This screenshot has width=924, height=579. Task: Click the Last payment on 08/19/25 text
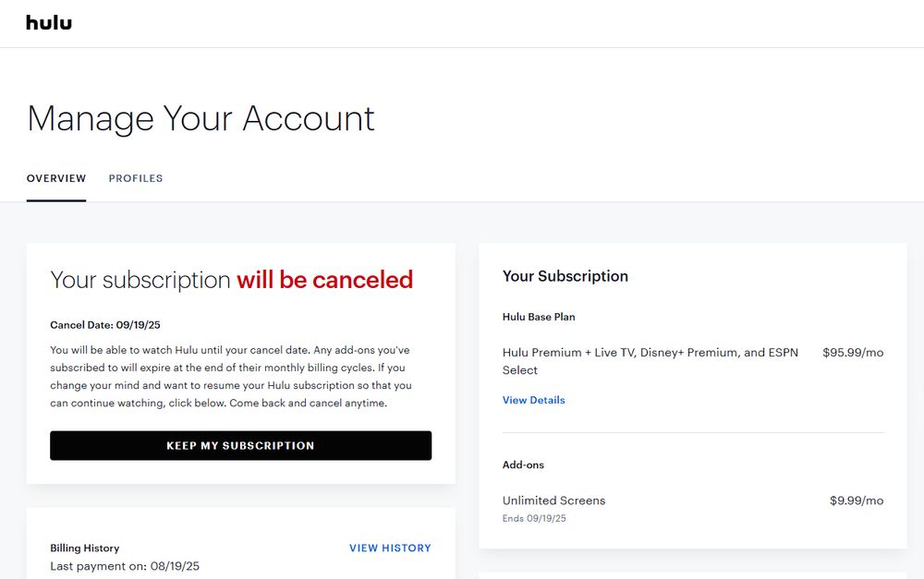click(x=125, y=565)
